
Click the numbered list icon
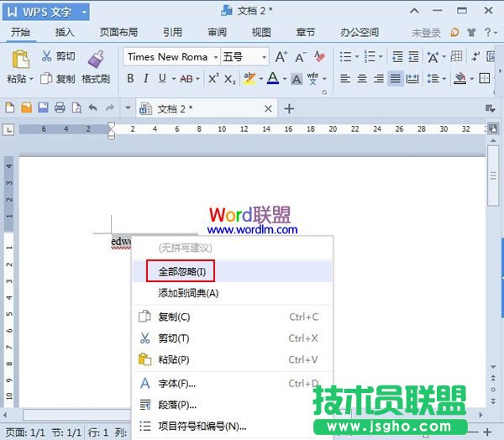click(370, 57)
